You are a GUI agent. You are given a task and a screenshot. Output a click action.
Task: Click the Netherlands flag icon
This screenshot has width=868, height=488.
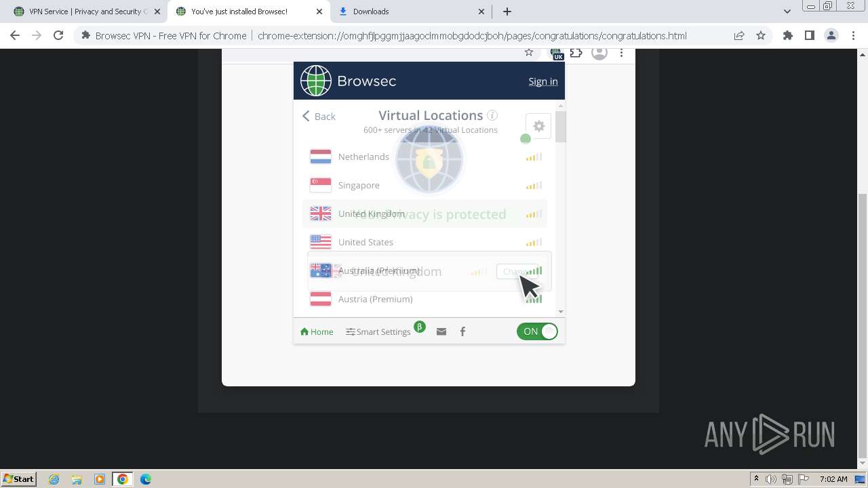(x=321, y=157)
